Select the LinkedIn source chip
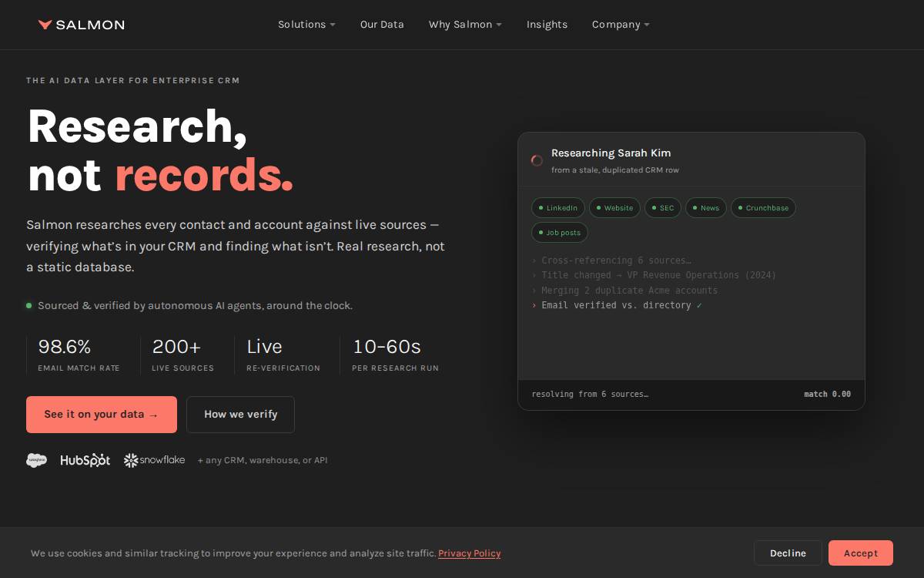Viewport: 924px width, 578px height. [x=558, y=208]
